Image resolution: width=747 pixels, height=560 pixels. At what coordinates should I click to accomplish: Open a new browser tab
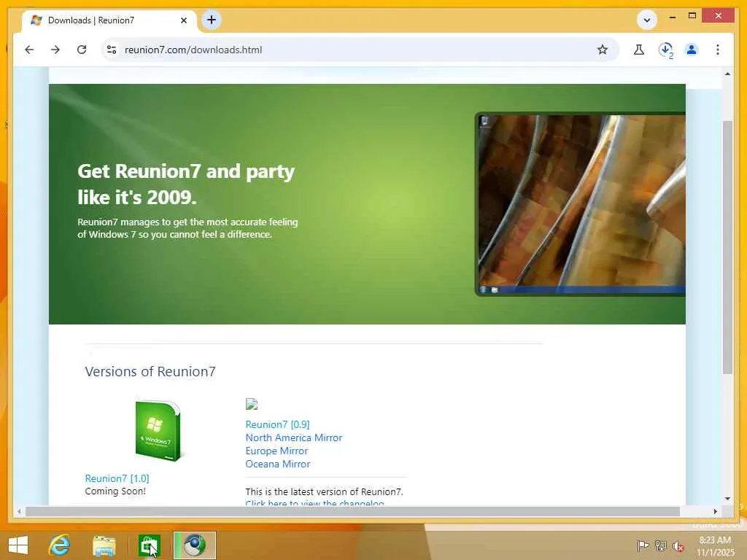point(212,20)
